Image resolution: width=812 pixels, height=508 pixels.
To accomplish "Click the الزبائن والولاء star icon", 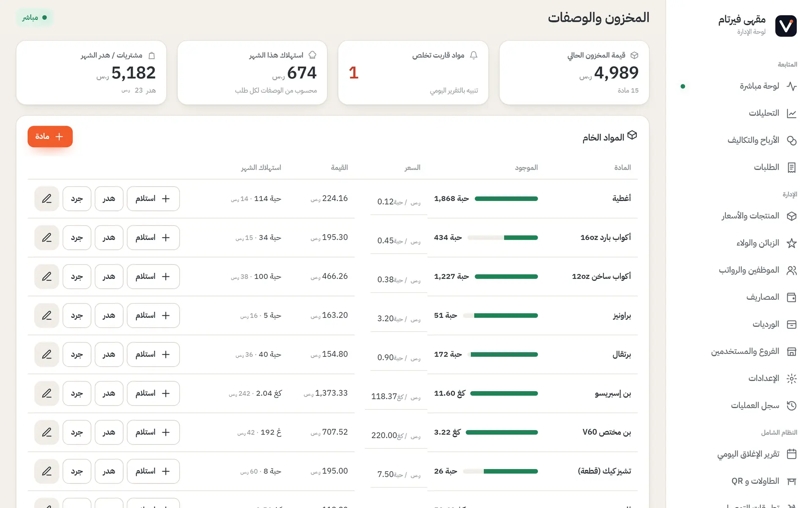I will 792,243.
